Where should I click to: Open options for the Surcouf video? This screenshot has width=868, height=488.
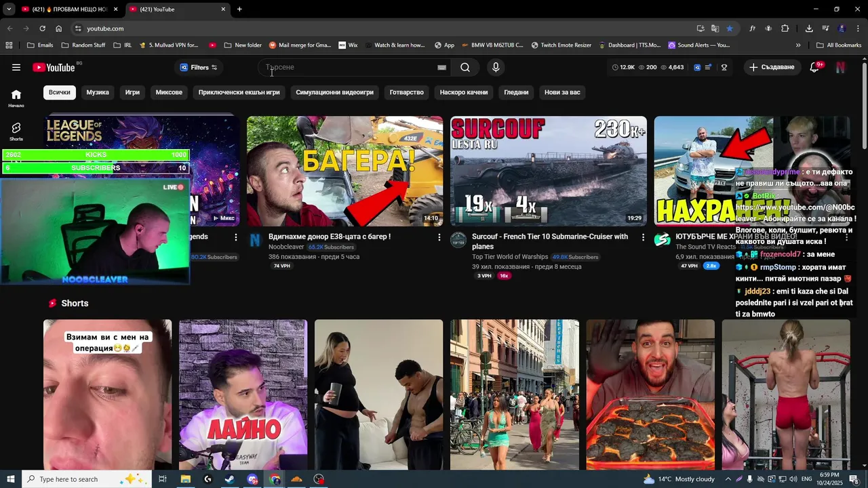click(x=643, y=237)
